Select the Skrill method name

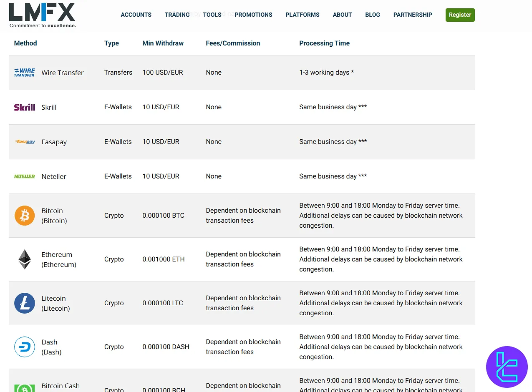pyautogui.click(x=49, y=107)
